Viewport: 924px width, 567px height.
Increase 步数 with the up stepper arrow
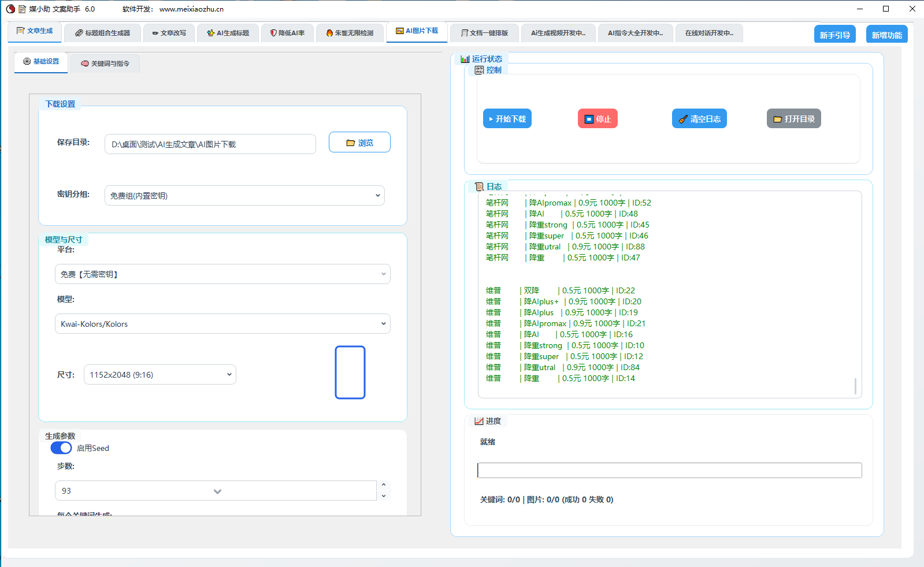(x=384, y=485)
